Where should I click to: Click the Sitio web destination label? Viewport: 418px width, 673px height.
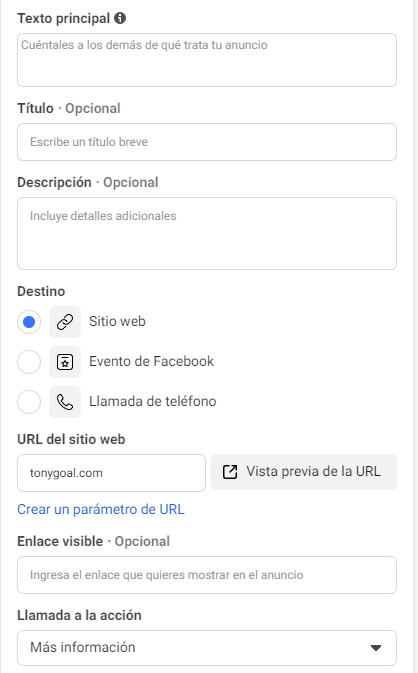pyautogui.click(x=117, y=321)
